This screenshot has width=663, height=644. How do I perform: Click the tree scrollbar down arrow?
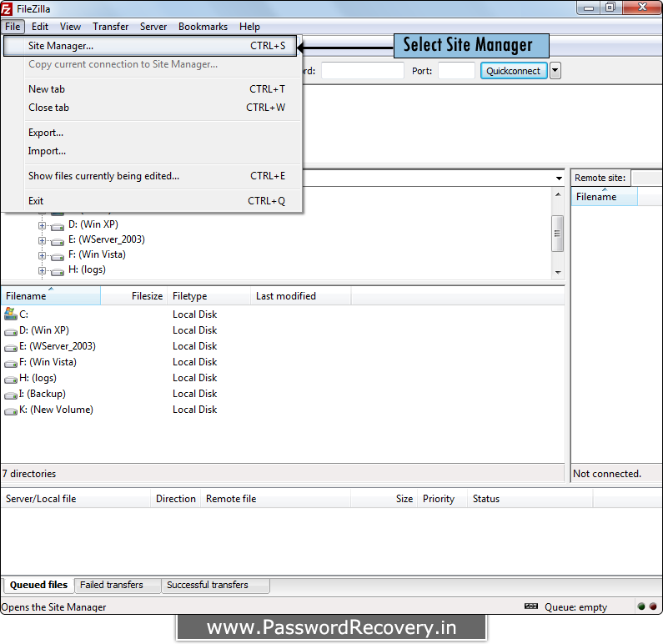point(558,272)
